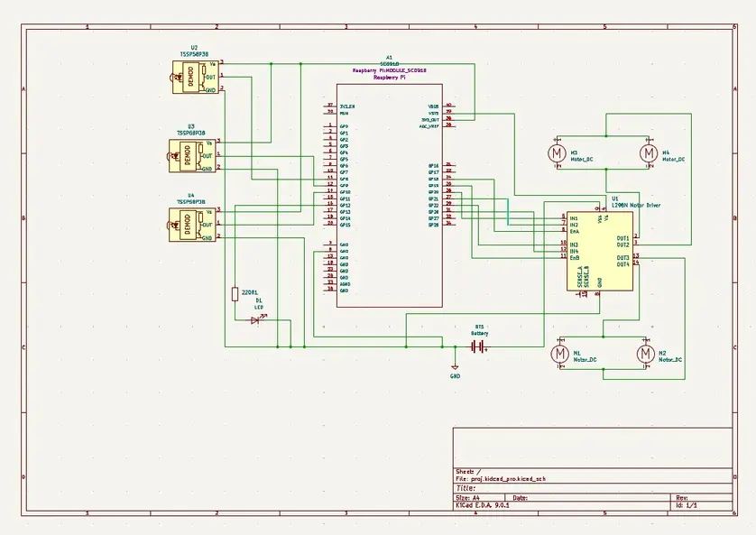This screenshot has width=756, height=535.
Task: Click the GP15 pin on the Raspberry Pi
Action: coord(346,225)
